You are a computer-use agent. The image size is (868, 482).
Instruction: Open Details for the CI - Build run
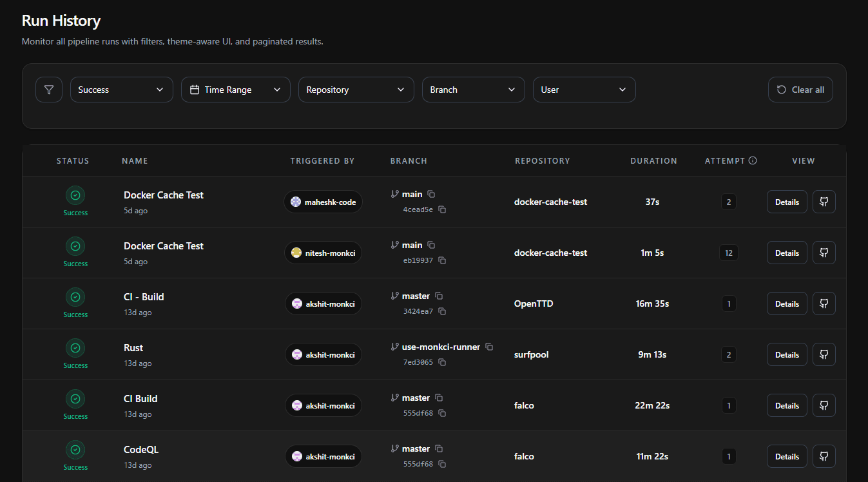coord(787,304)
